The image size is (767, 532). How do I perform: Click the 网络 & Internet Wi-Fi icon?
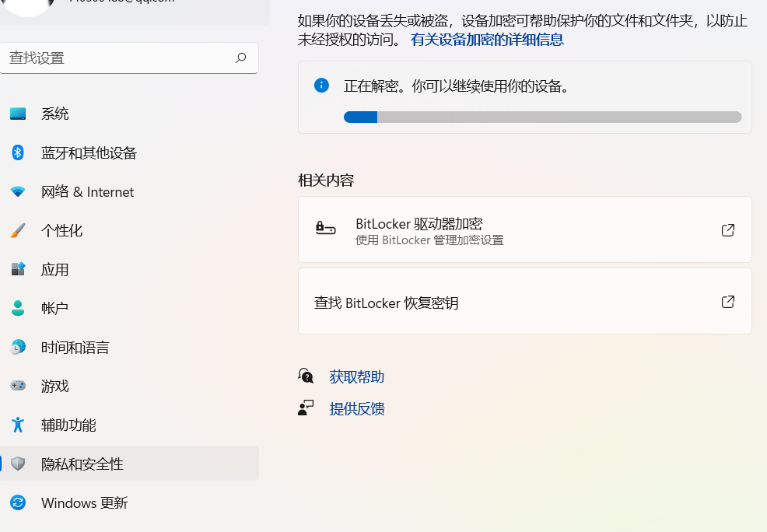[18, 191]
